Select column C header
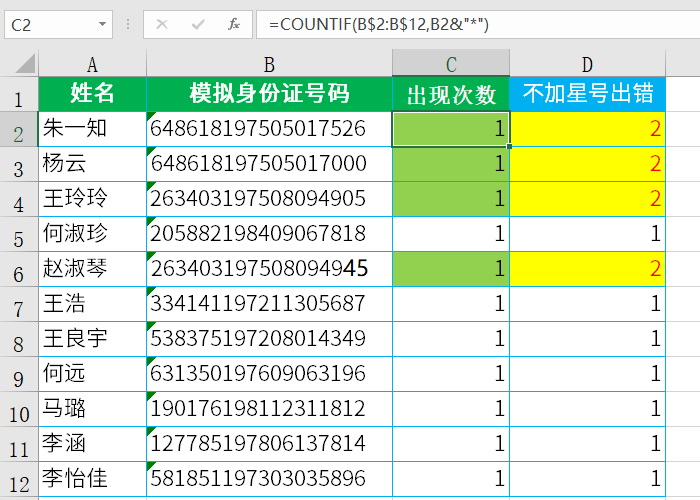The width and height of the screenshot is (700, 500). pos(451,64)
